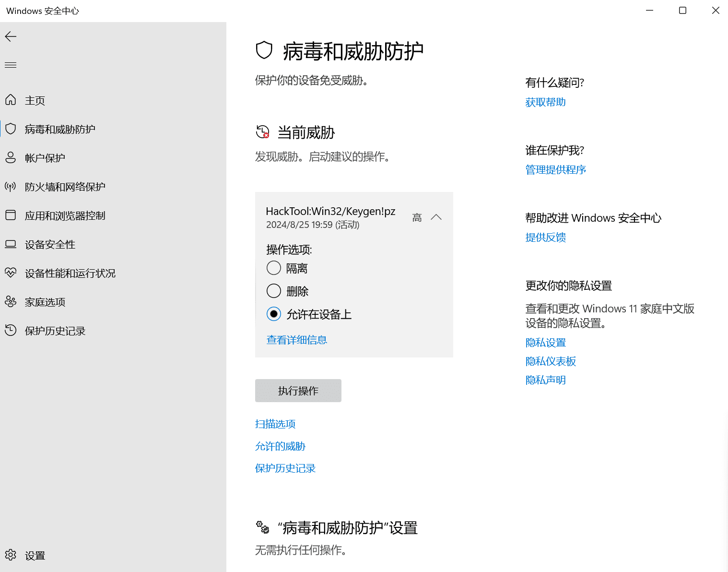Viewport: 728px width, 572px height.
Task: Open 应用和浏览器控制 in sidebar
Action: coord(65,215)
